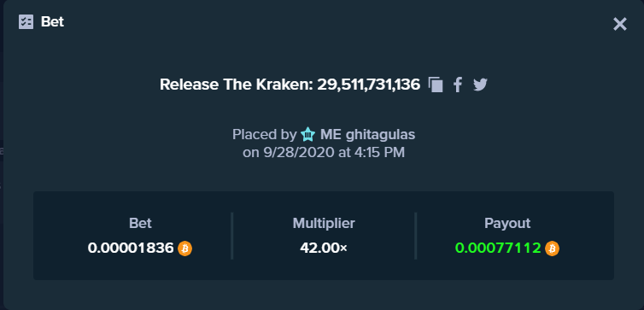This screenshot has width=644, height=310.
Task: Share bet on Twitter icon
Action: (480, 85)
